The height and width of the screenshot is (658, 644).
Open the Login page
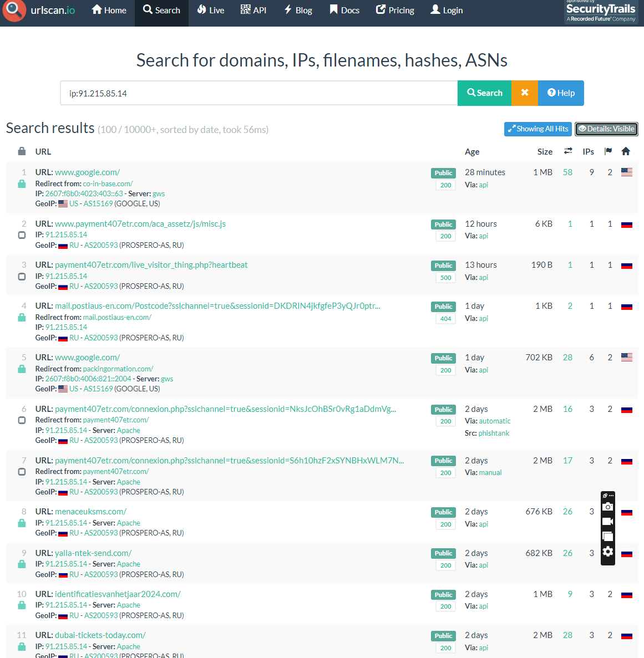click(447, 10)
